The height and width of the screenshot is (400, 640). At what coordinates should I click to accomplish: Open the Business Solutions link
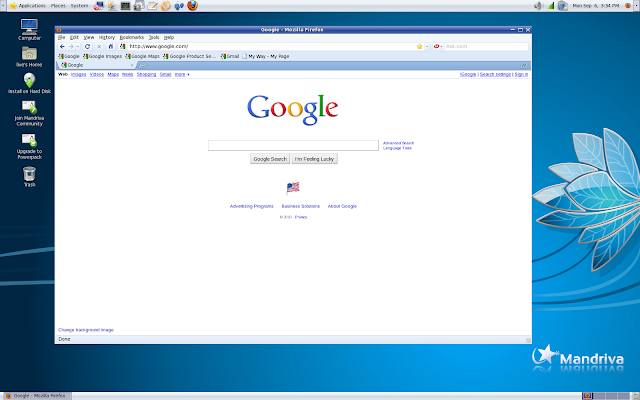300,207
